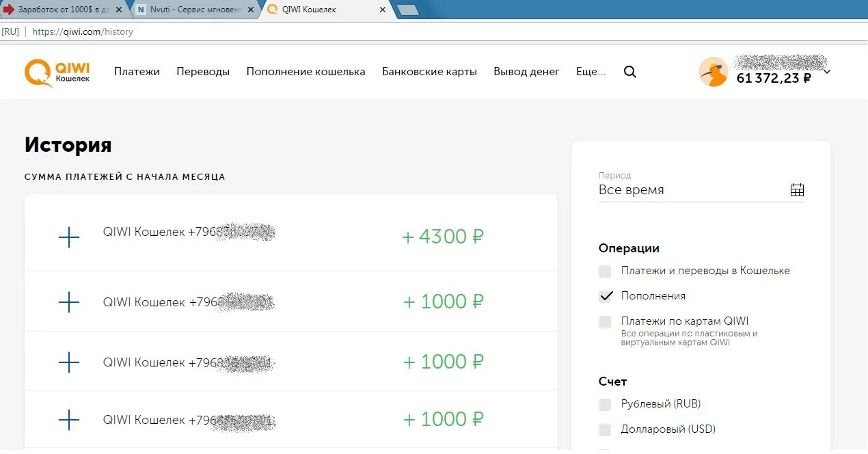
Task: Open the Переводы menu
Action: pyautogui.click(x=203, y=72)
